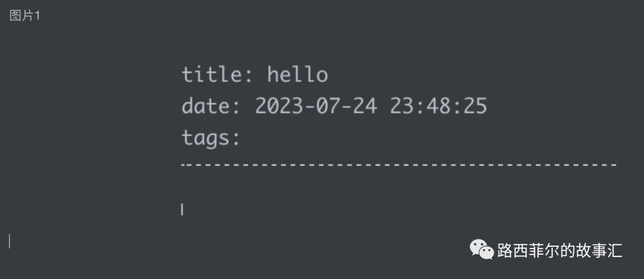Click the tags: key text
644x279 pixels.
coord(211,138)
